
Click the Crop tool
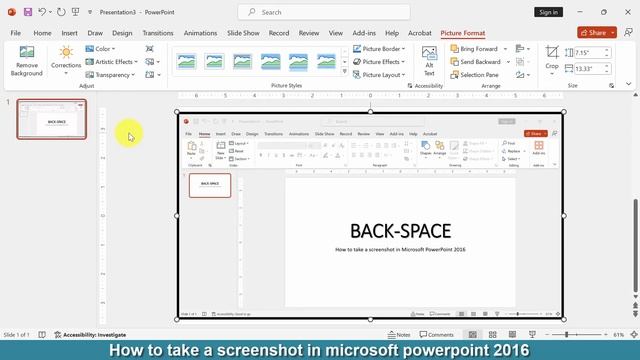tap(552, 60)
